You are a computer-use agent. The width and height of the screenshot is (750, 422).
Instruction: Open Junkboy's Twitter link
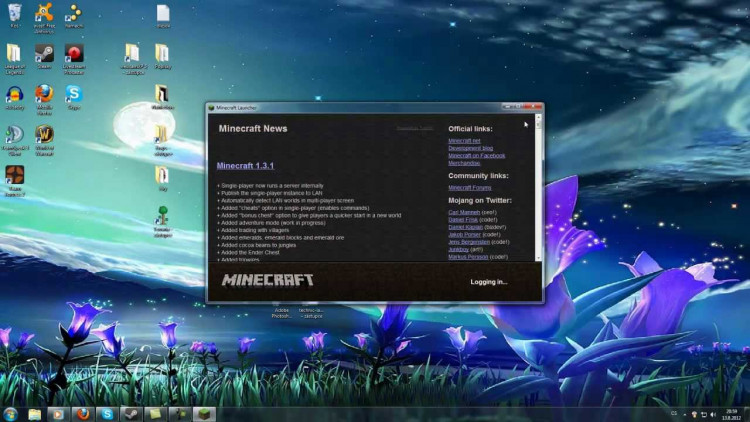tap(458, 249)
